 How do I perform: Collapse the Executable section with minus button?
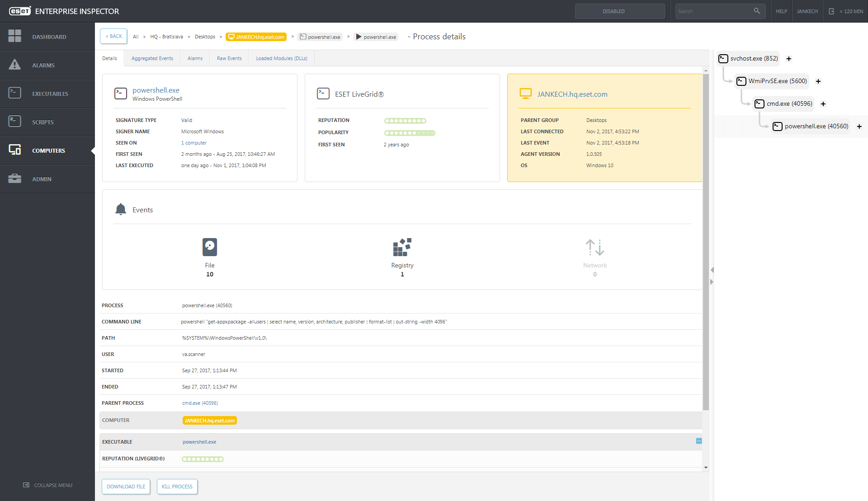[x=699, y=441]
